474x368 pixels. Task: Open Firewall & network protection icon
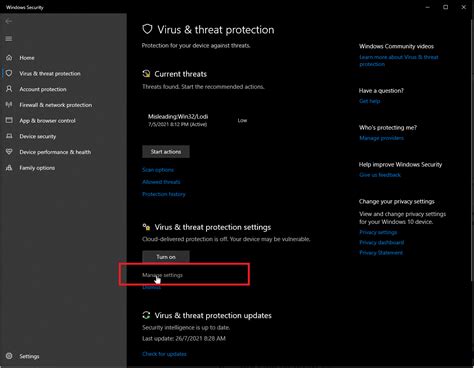9,105
